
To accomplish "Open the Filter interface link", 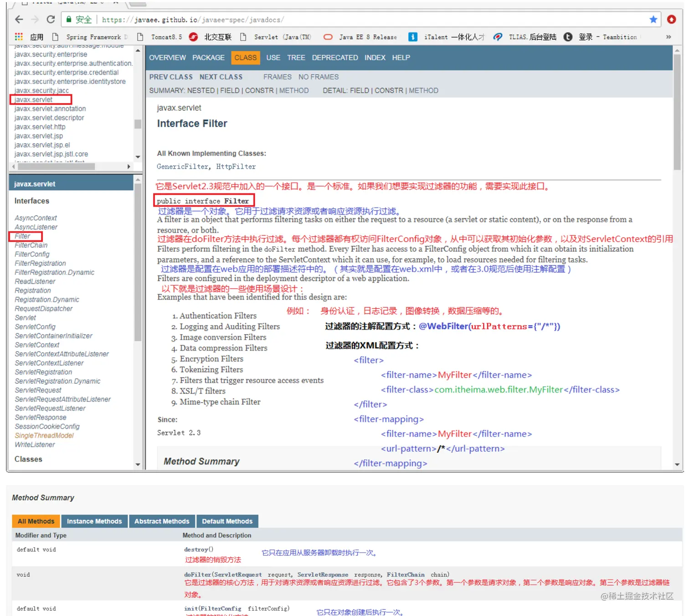I will coord(22,236).
